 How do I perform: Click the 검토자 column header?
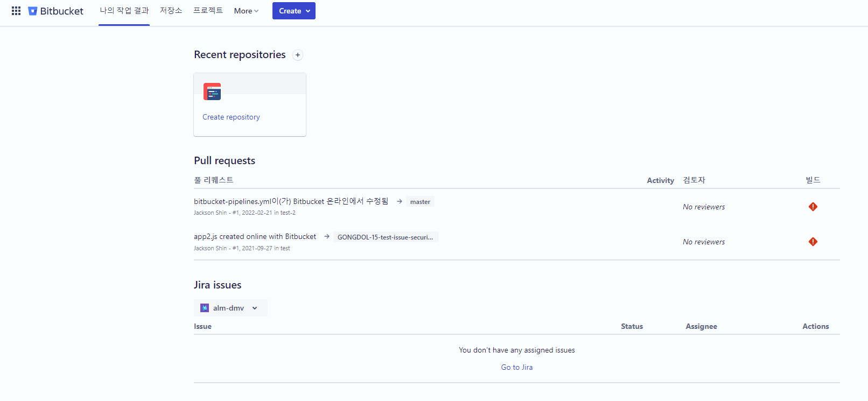pyautogui.click(x=694, y=180)
